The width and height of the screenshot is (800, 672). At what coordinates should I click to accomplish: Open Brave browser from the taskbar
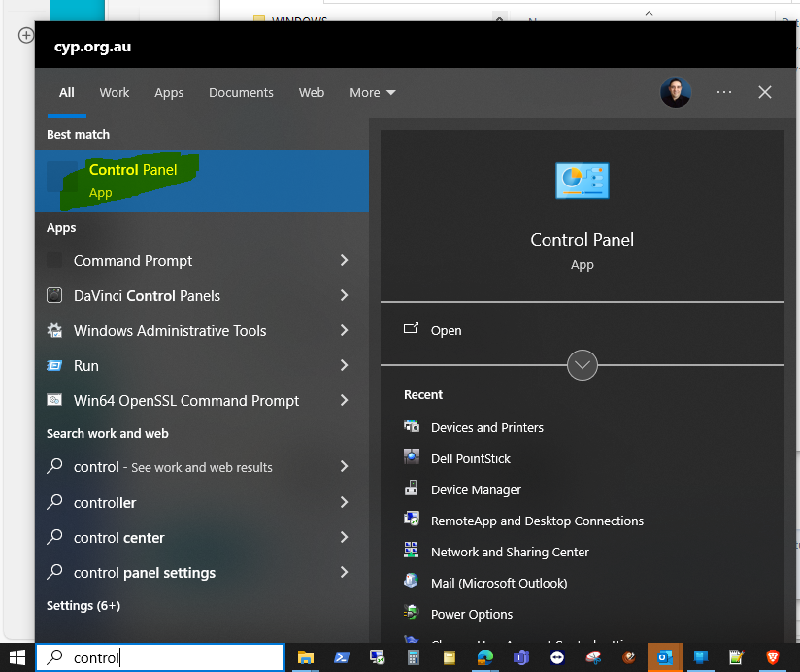[773, 657]
